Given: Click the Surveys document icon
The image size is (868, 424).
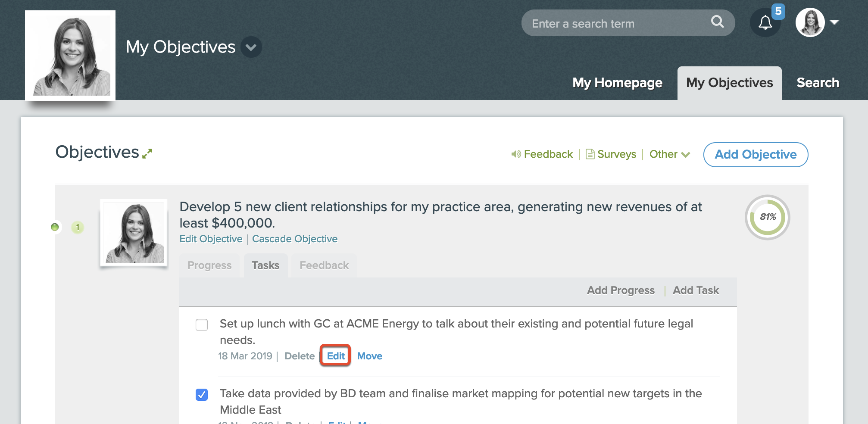Looking at the screenshot, I should (590, 154).
